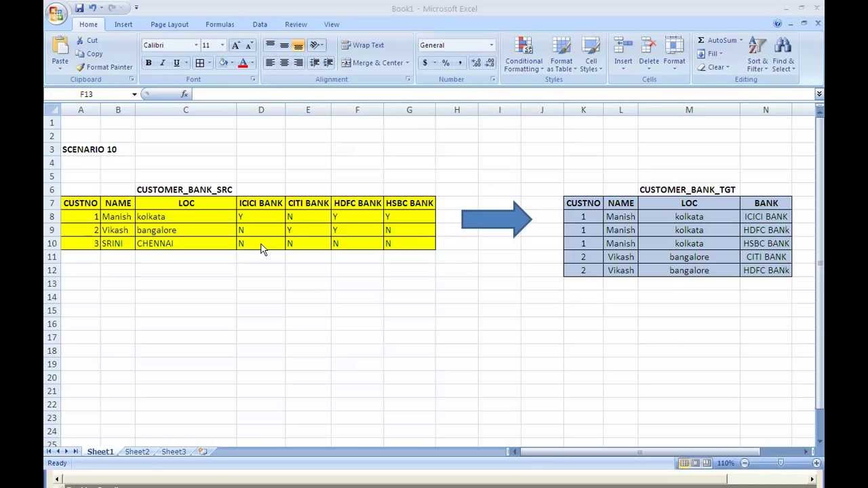Toggle Bottom Align
The height and width of the screenshot is (488, 868).
298,45
